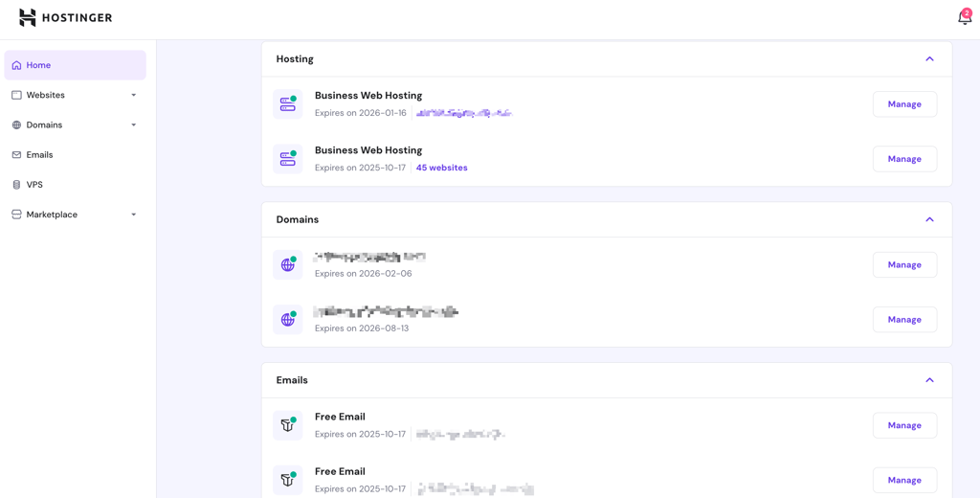The image size is (980, 498).
Task: Expand the Marketplace sidebar submenu arrow
Action: click(134, 215)
